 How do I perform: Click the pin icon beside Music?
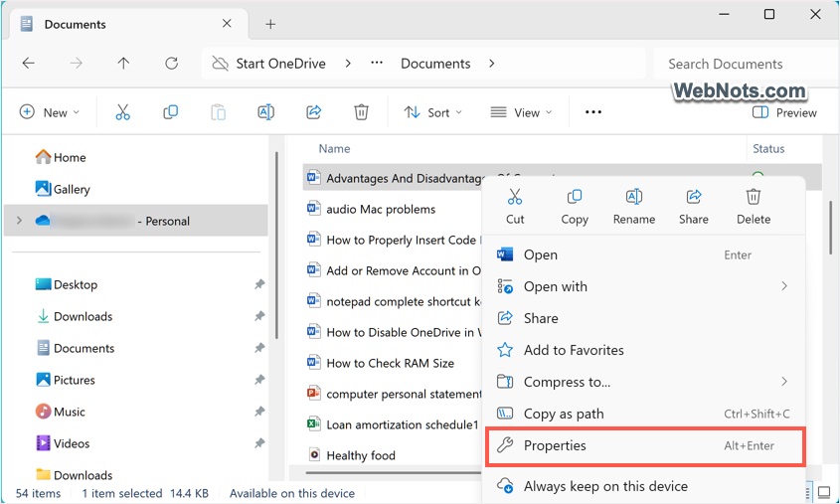coord(259,412)
